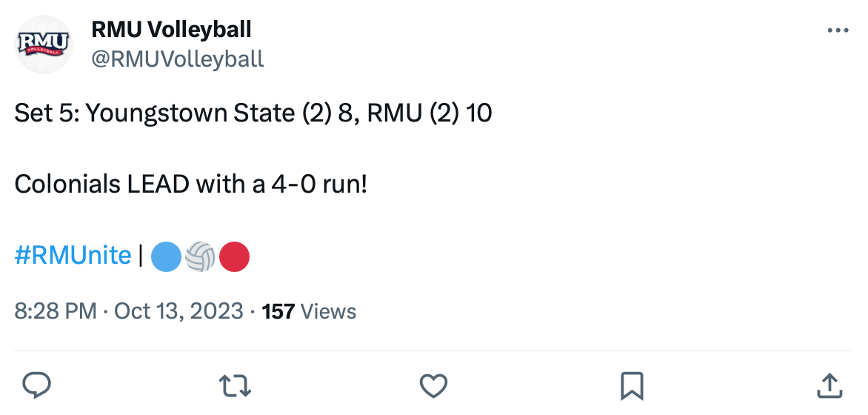Click the word Views beside the count

328,311
